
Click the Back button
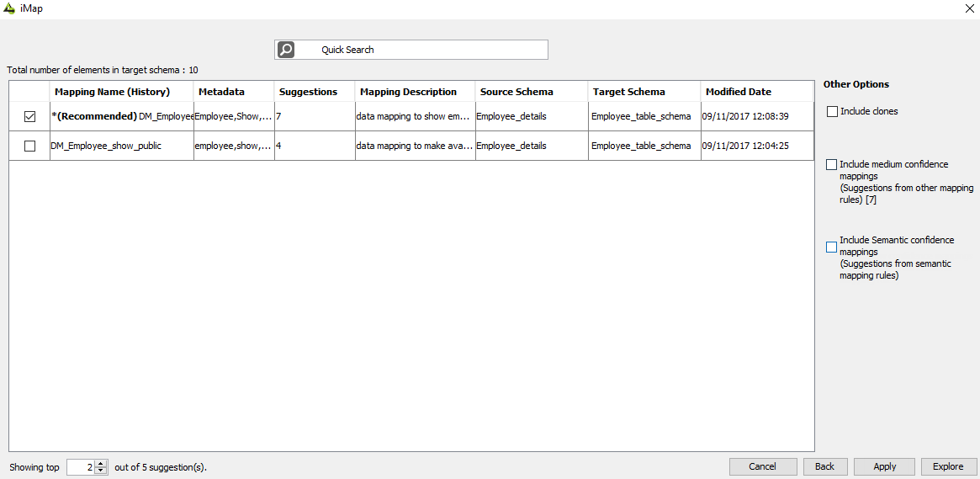pyautogui.click(x=824, y=466)
